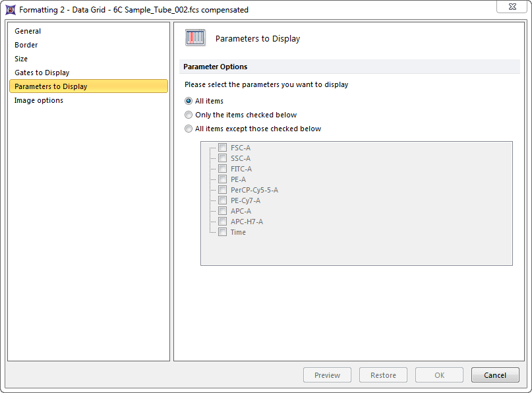Image resolution: width=532 pixels, height=393 pixels.
Task: Choose 'Only the items checked below' option
Action: [x=189, y=115]
